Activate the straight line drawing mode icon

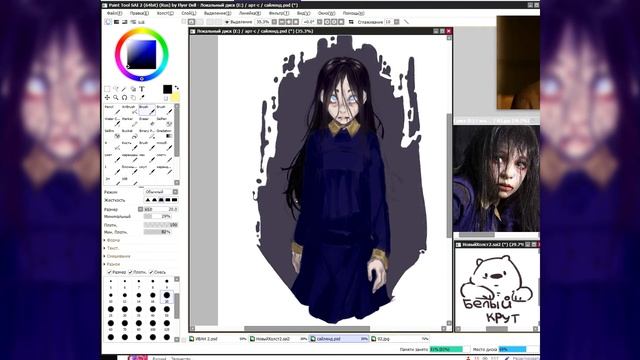(406, 22)
